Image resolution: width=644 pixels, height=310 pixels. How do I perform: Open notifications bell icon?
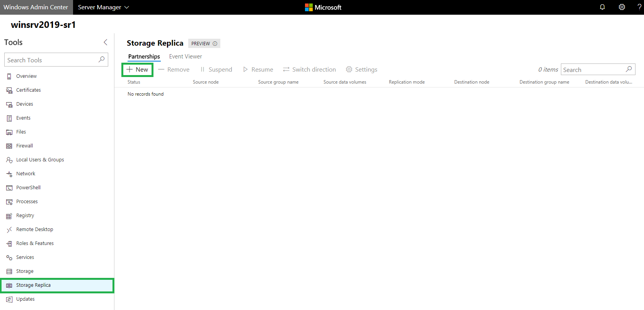602,7
